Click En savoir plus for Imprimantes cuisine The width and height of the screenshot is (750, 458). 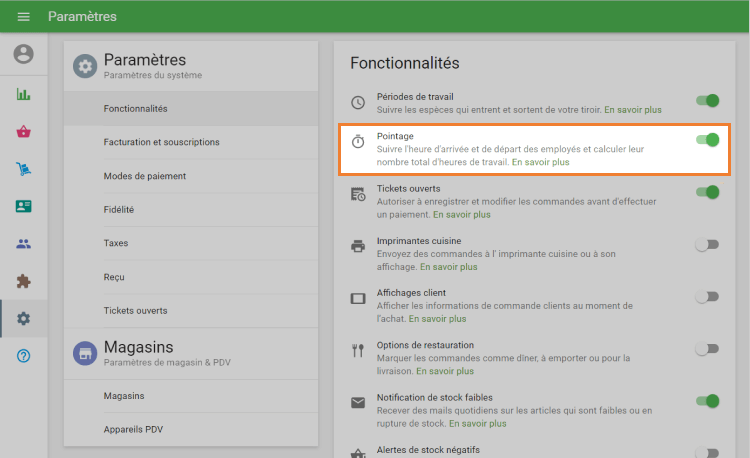(449, 267)
